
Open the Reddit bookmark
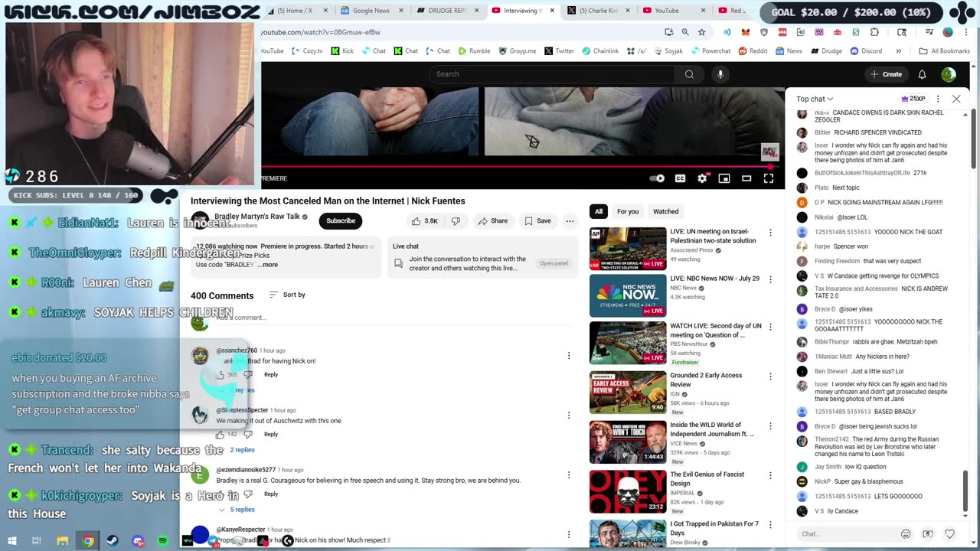[753, 51]
